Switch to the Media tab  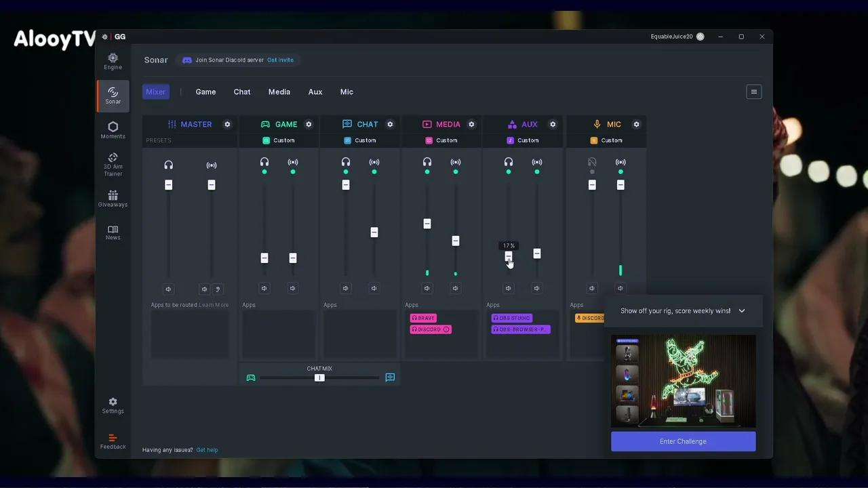click(x=279, y=91)
